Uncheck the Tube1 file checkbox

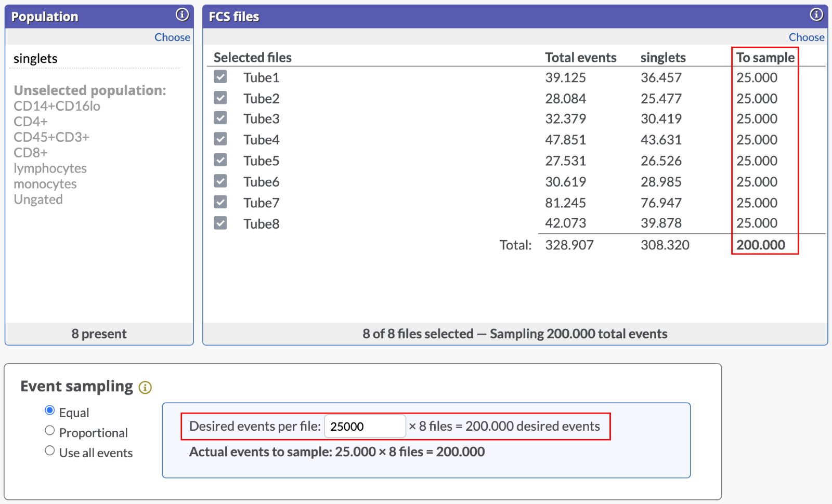[x=220, y=77]
